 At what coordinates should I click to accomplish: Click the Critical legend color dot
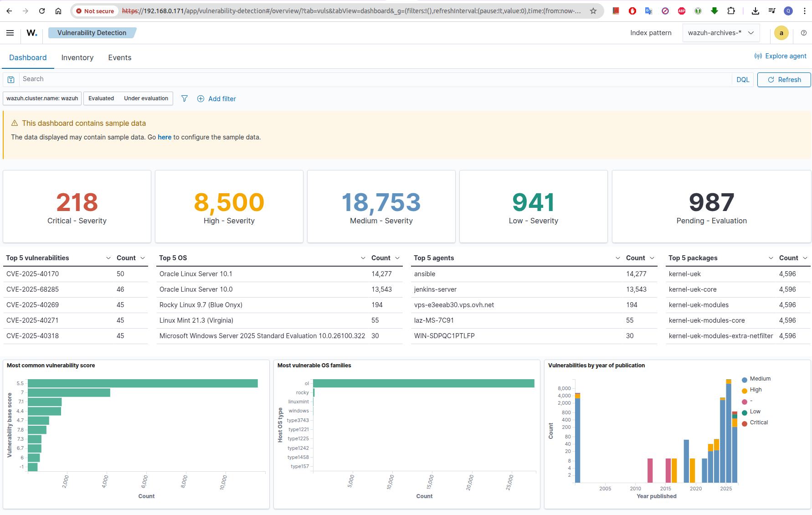coord(745,423)
